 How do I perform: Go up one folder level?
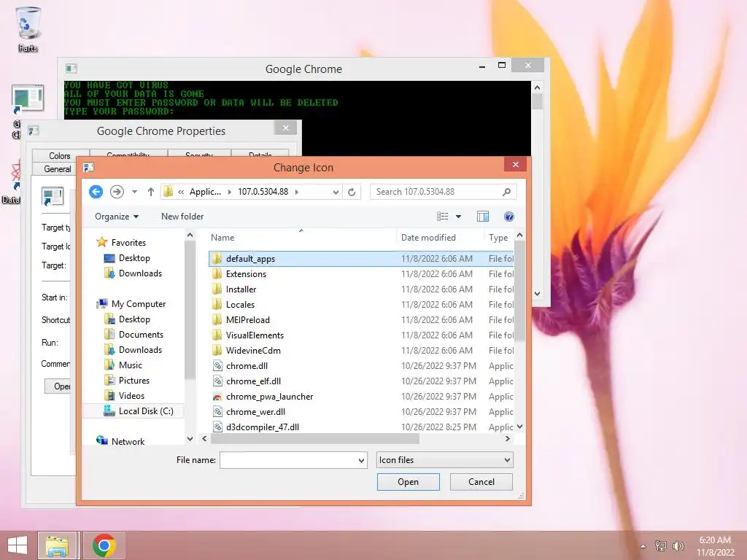pyautogui.click(x=150, y=192)
